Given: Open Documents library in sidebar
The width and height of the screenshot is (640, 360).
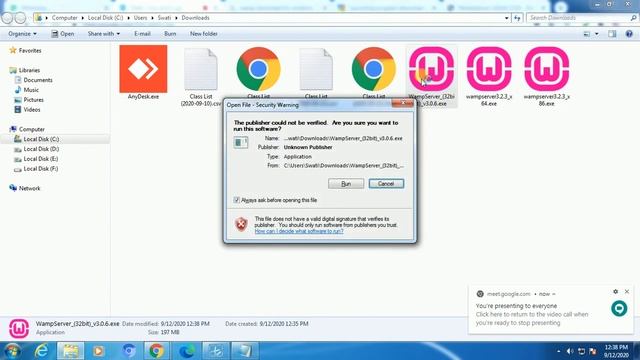Looking at the screenshot, I should click(x=38, y=80).
